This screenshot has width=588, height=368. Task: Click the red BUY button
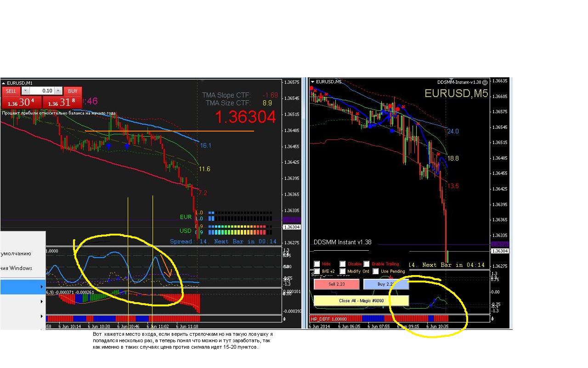73,91
